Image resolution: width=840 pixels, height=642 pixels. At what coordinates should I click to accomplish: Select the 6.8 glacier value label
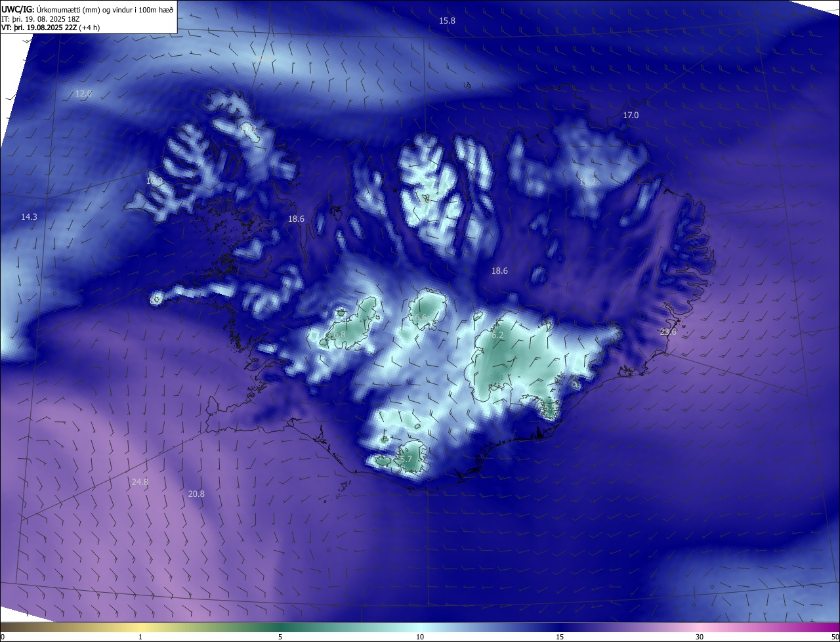pyautogui.click(x=339, y=335)
